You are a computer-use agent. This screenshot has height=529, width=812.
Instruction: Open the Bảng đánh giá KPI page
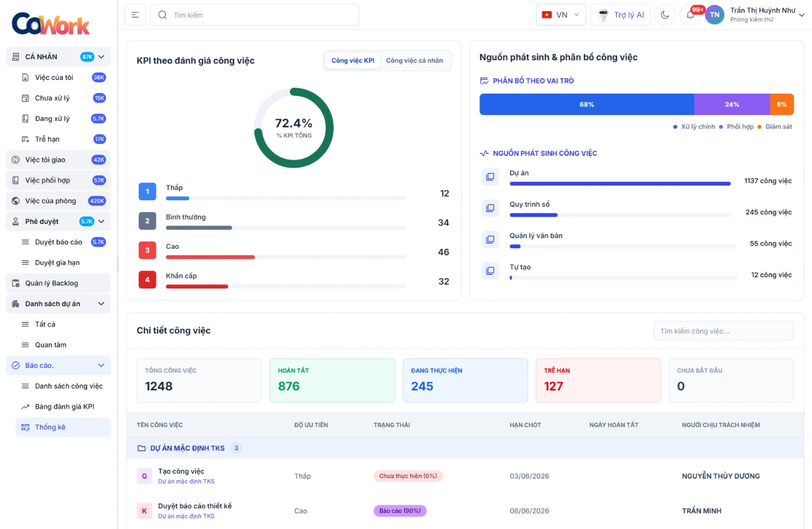click(x=63, y=406)
